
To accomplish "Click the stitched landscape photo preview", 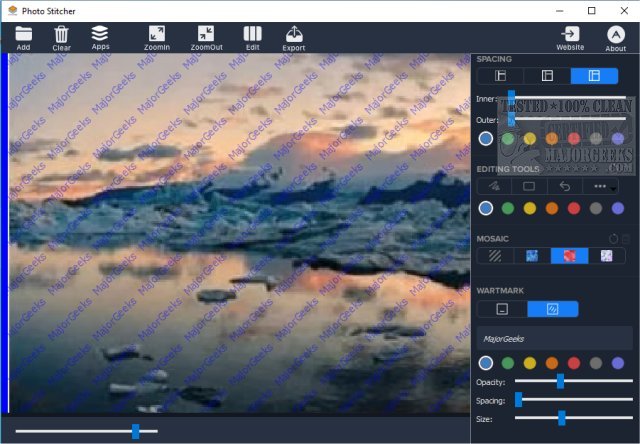I will [x=240, y=233].
